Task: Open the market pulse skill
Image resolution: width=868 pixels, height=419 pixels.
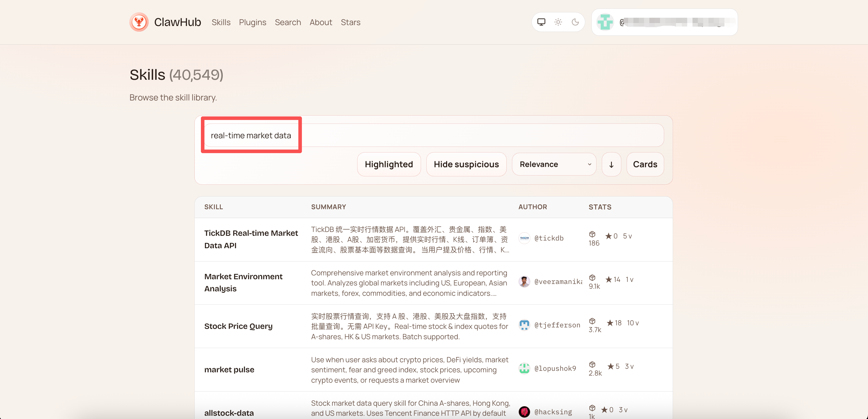Action: click(x=229, y=370)
